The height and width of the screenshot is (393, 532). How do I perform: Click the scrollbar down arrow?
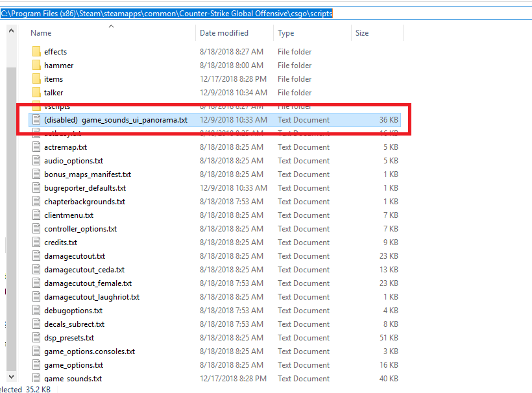tap(11, 376)
